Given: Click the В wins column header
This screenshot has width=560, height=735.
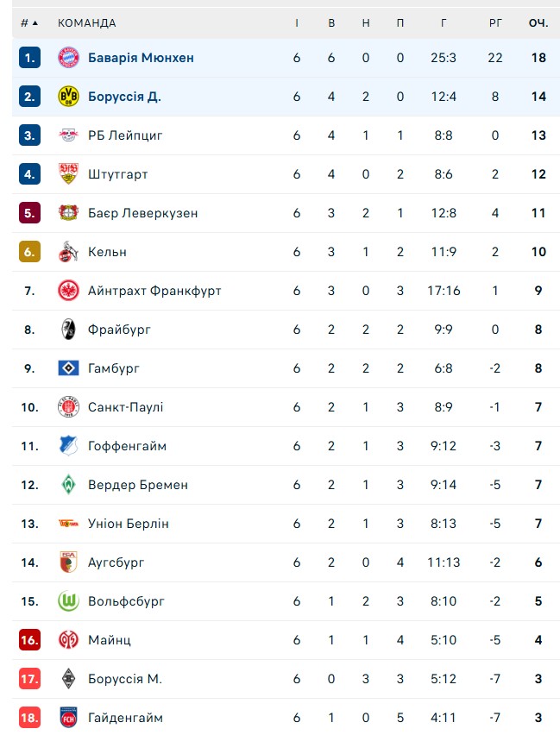Looking at the screenshot, I should click(x=331, y=22).
